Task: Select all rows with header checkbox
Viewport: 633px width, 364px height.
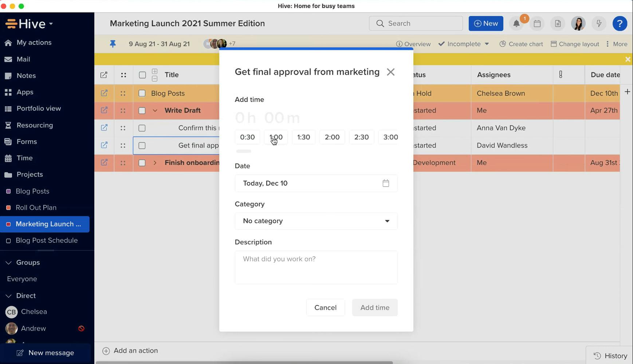Action: 142,75
